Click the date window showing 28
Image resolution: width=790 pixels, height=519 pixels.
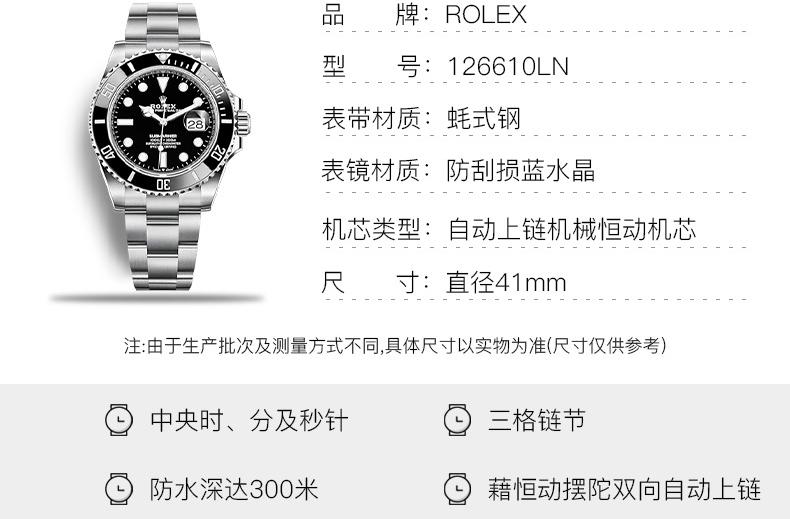(195, 123)
